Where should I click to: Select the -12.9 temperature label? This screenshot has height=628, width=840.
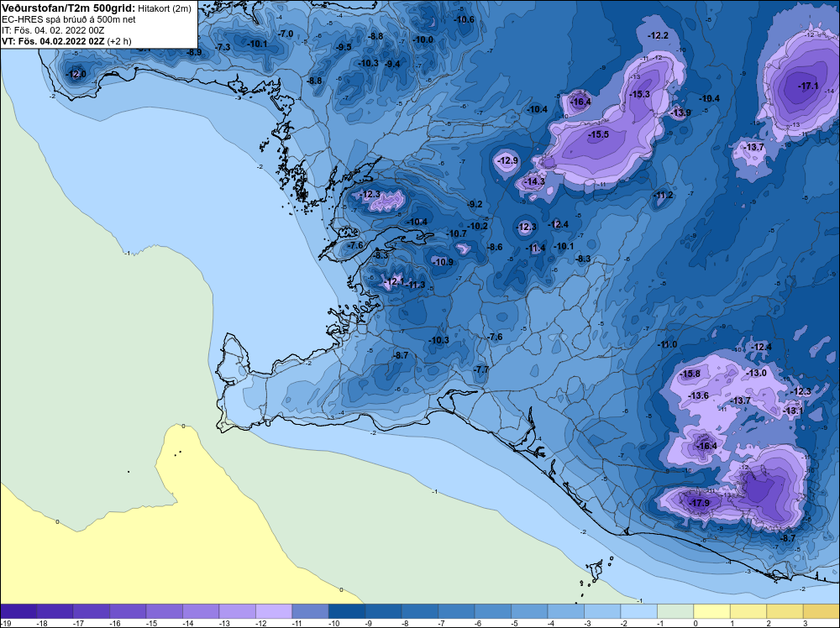click(507, 160)
